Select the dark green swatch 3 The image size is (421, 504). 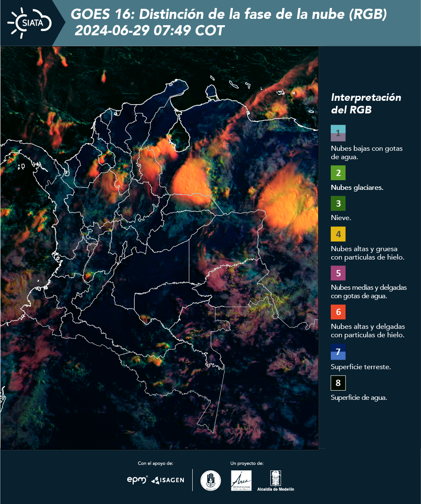click(338, 204)
